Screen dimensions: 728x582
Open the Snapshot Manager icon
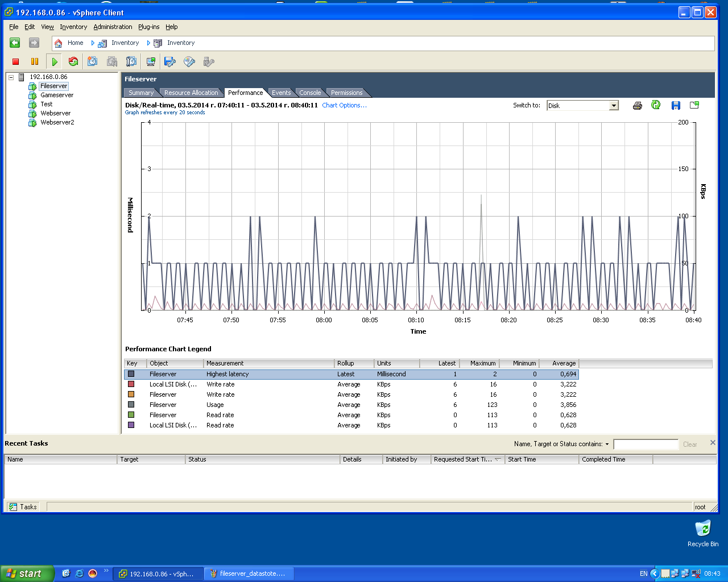coord(131,61)
